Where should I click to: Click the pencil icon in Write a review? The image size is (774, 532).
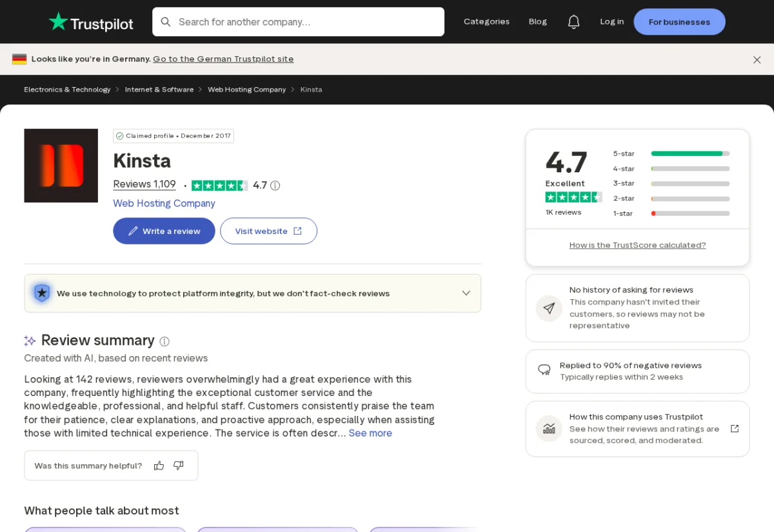[133, 231]
